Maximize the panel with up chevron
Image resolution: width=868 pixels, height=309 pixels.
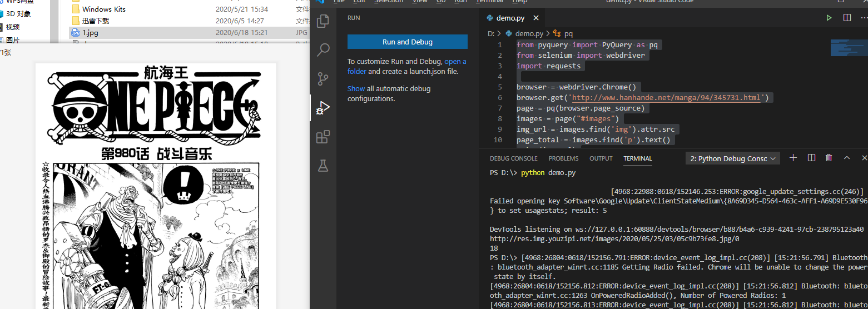(x=847, y=158)
